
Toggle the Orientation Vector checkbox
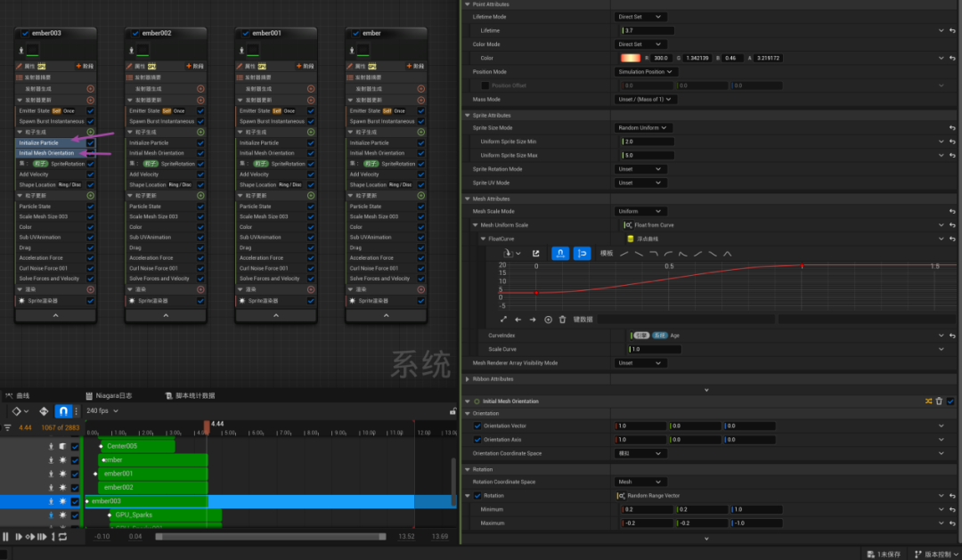pyautogui.click(x=477, y=426)
